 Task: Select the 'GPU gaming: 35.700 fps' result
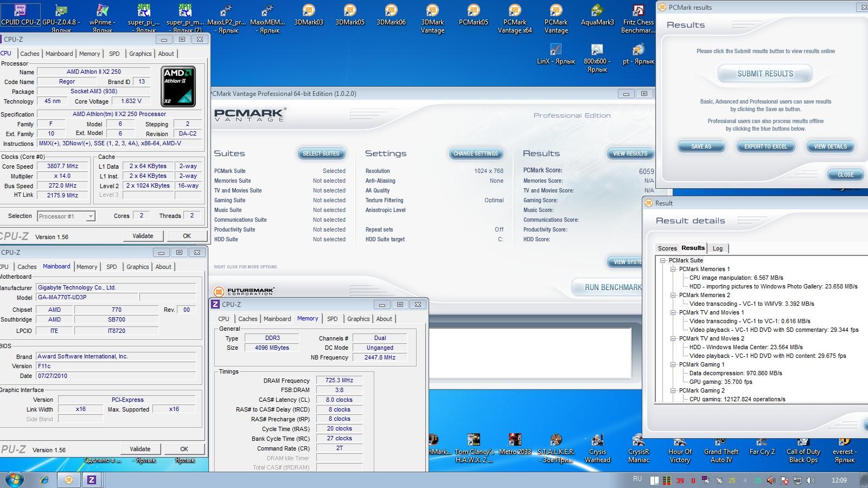[x=720, y=382]
